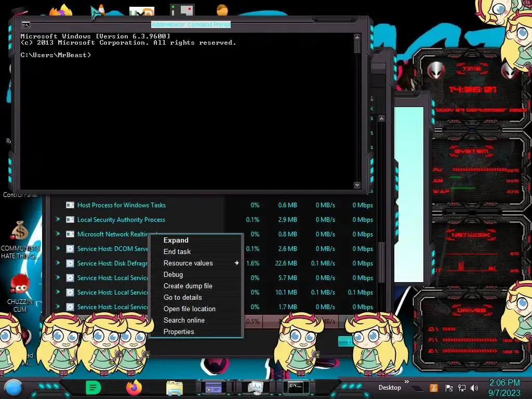Expand the Service Host: DCOM row

(x=58, y=249)
